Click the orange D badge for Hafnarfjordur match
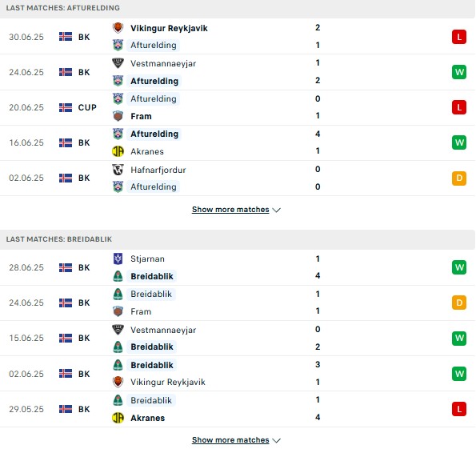Viewport: 476px width, 453px height. (458, 178)
